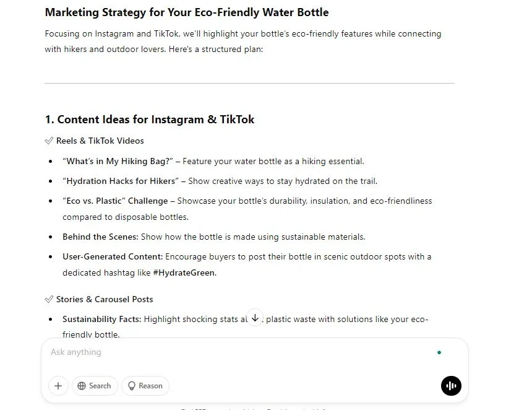The image size is (532, 410).
Task: Click the heading 1. Content Ideas for Instagram & TikTok
Action: coord(149,120)
